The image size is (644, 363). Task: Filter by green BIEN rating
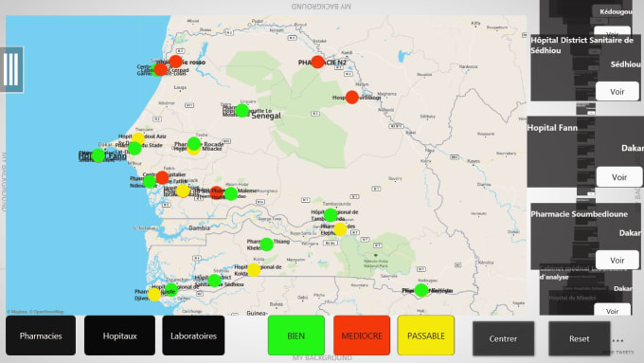click(x=296, y=336)
